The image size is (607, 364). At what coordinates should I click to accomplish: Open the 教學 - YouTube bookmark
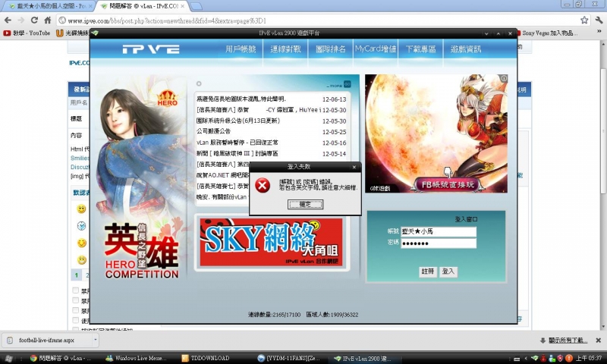pyautogui.click(x=27, y=33)
